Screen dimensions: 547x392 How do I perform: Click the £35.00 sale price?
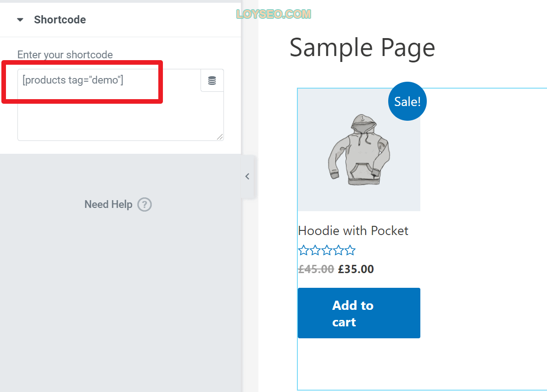point(356,269)
